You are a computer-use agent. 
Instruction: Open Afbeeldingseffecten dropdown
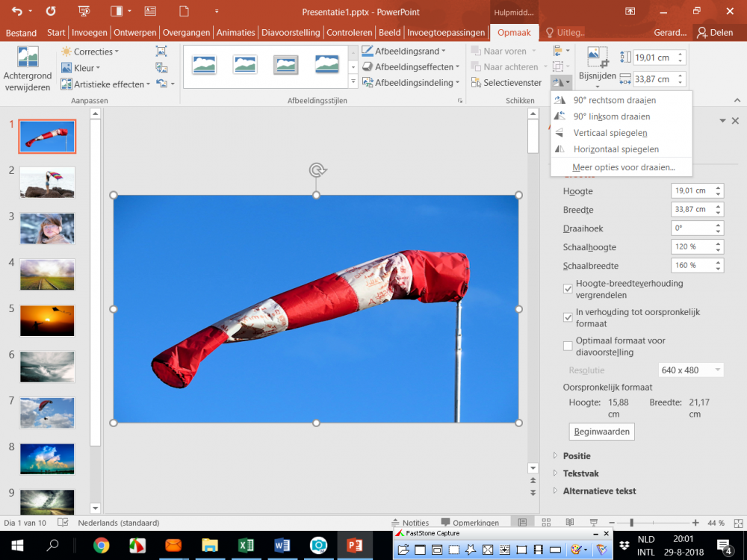pos(408,66)
